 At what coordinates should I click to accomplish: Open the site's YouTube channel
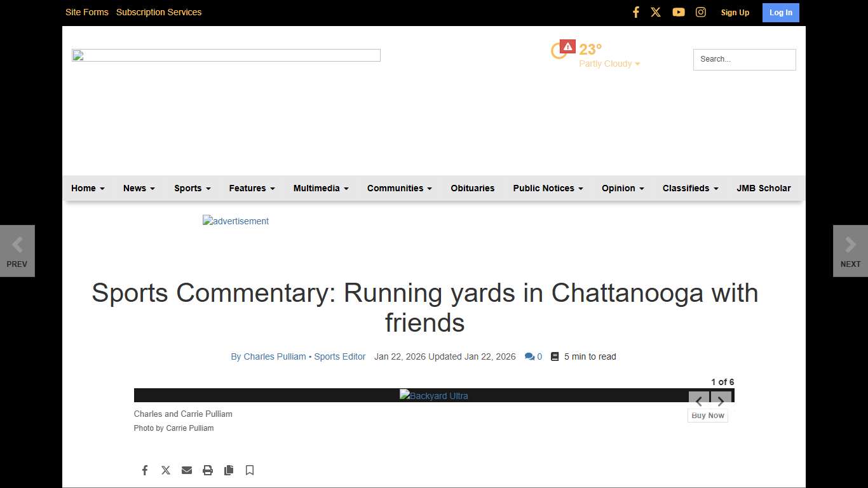click(x=678, y=11)
